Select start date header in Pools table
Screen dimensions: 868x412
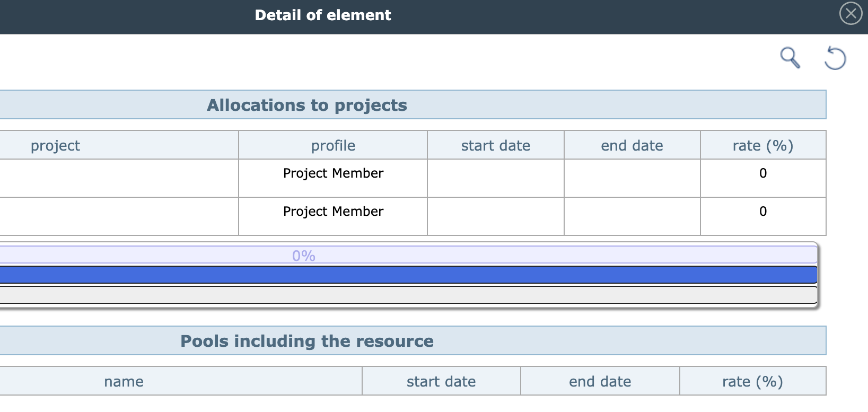coord(441,381)
